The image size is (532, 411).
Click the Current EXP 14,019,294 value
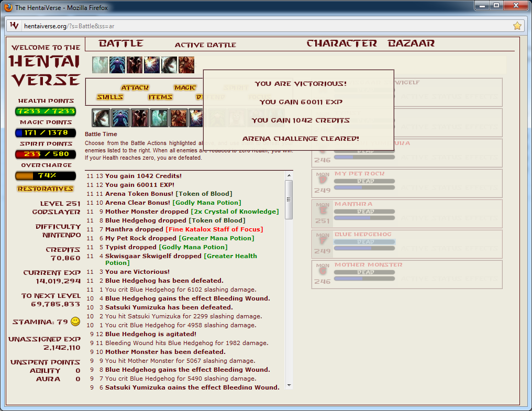point(58,281)
